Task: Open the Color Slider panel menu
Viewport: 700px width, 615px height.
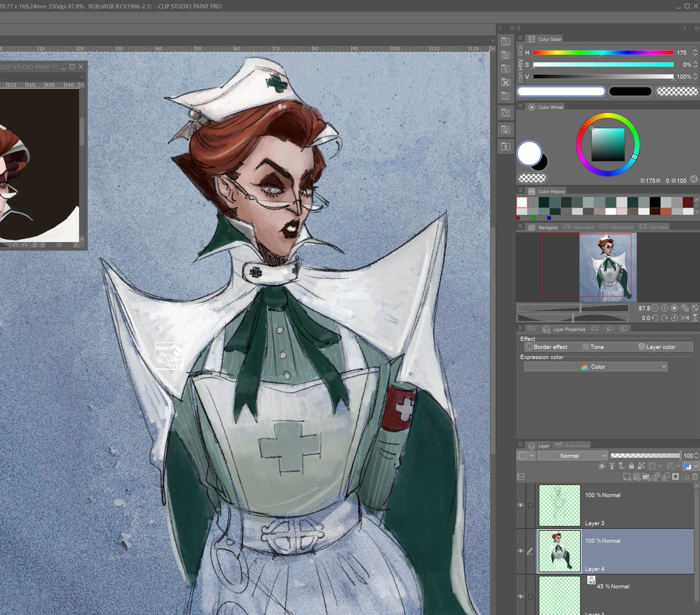Action: 520,39
